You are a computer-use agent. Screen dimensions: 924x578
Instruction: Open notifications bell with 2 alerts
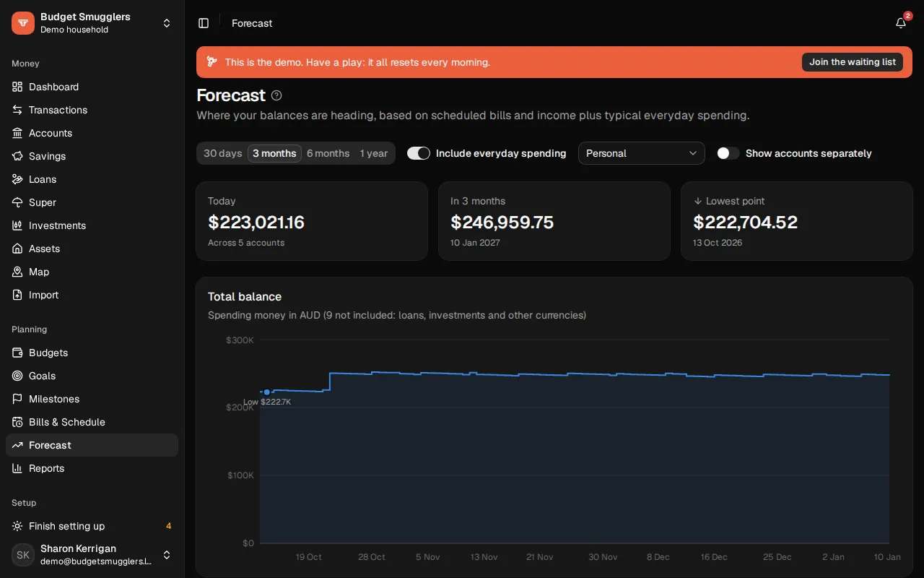(901, 23)
